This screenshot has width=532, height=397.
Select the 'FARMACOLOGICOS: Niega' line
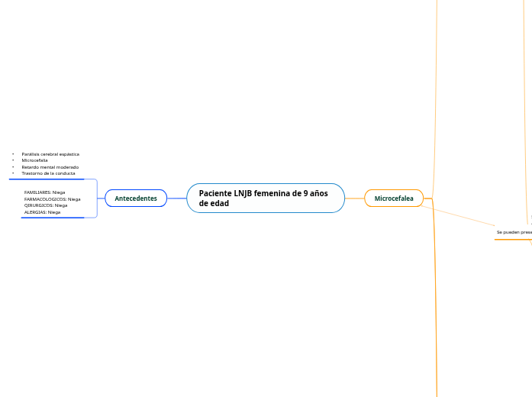[52, 198]
